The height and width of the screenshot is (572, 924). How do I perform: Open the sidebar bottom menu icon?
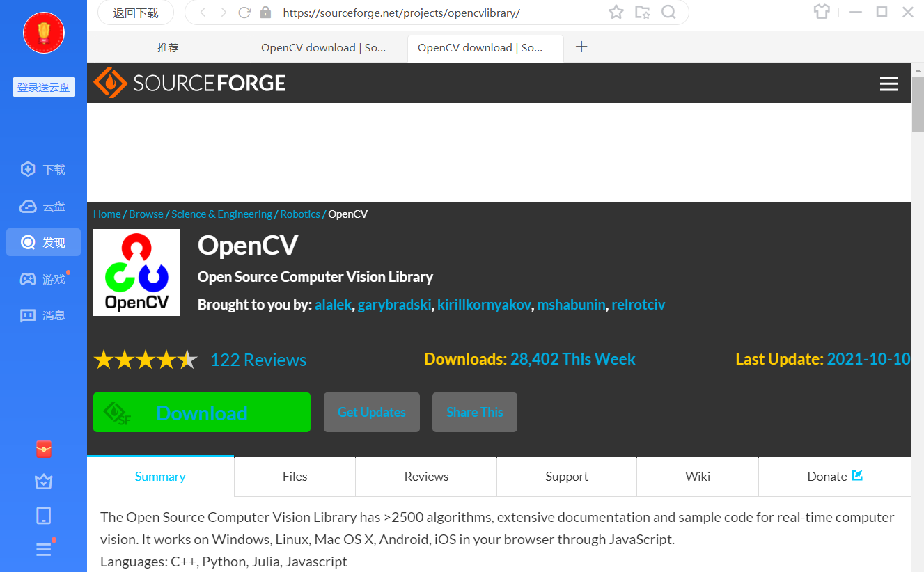(44, 549)
